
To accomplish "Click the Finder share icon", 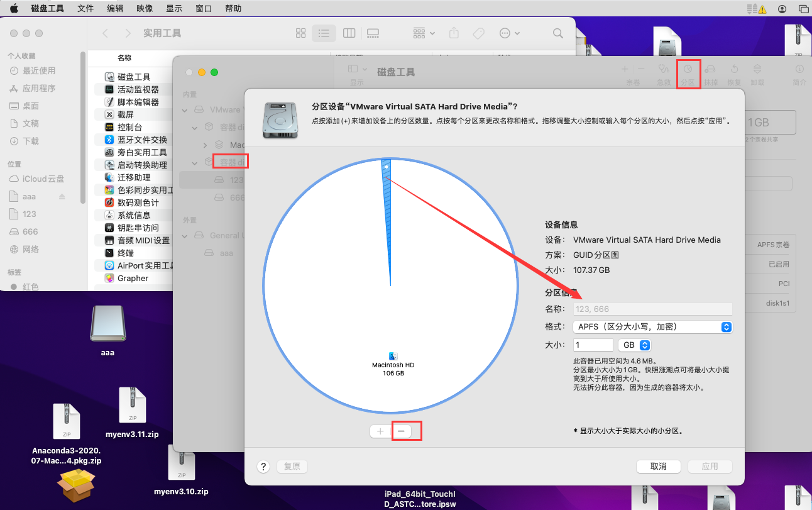I will 455,33.
